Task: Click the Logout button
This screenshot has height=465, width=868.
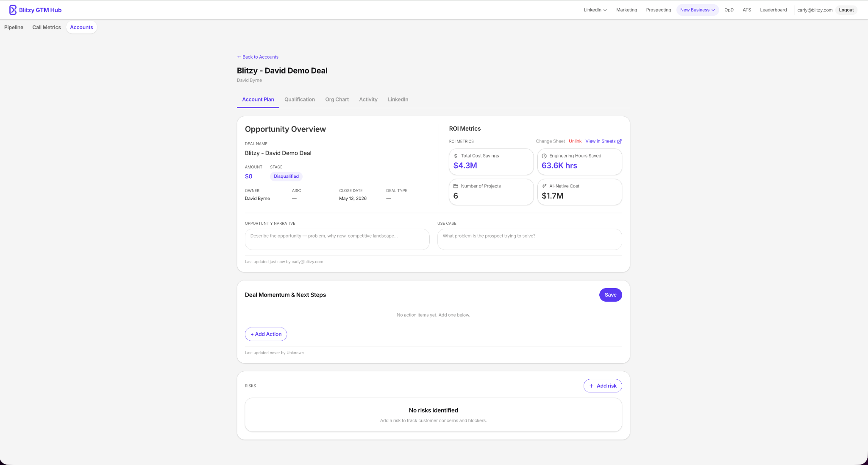Action: [x=846, y=10]
